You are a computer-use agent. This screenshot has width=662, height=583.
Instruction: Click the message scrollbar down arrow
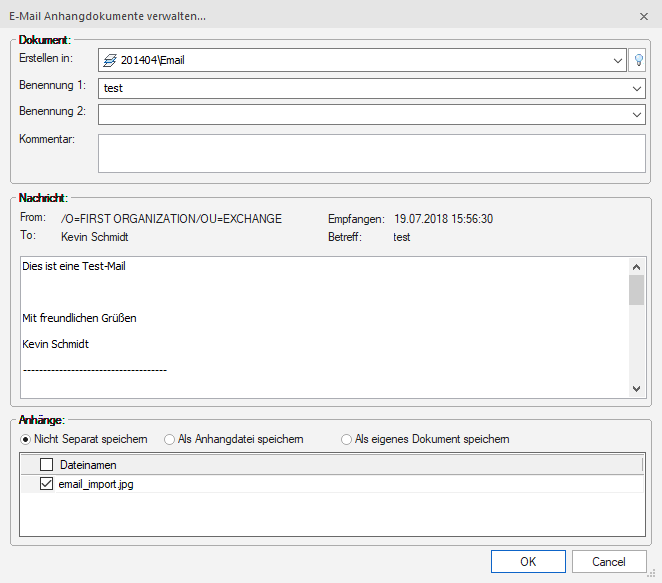pos(636,388)
